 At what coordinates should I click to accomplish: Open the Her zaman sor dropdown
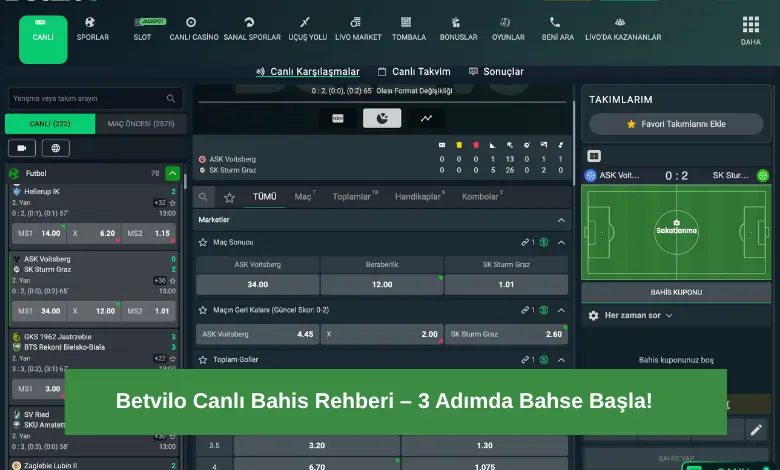[x=639, y=315]
